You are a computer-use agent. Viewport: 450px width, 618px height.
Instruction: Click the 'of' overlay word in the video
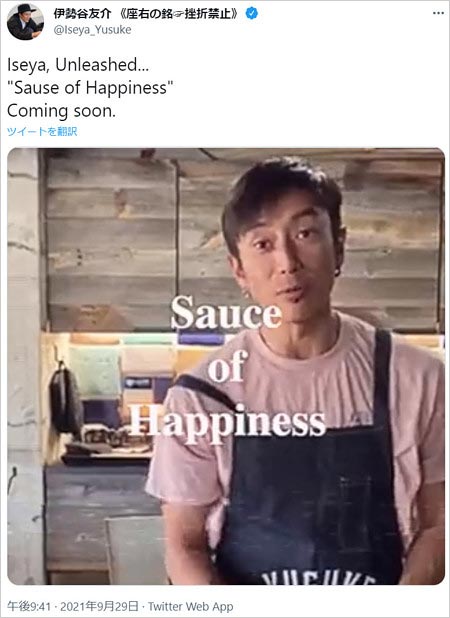(x=228, y=369)
